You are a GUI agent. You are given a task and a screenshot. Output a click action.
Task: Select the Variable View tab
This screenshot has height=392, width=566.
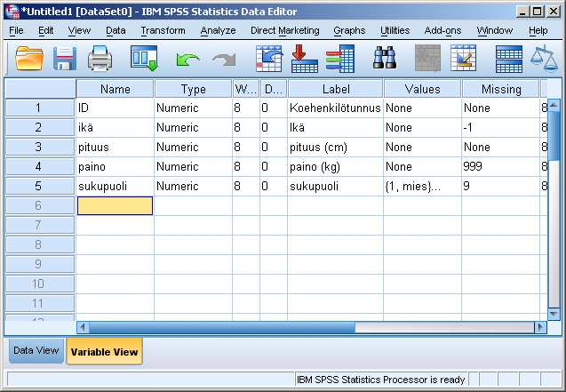pos(104,352)
